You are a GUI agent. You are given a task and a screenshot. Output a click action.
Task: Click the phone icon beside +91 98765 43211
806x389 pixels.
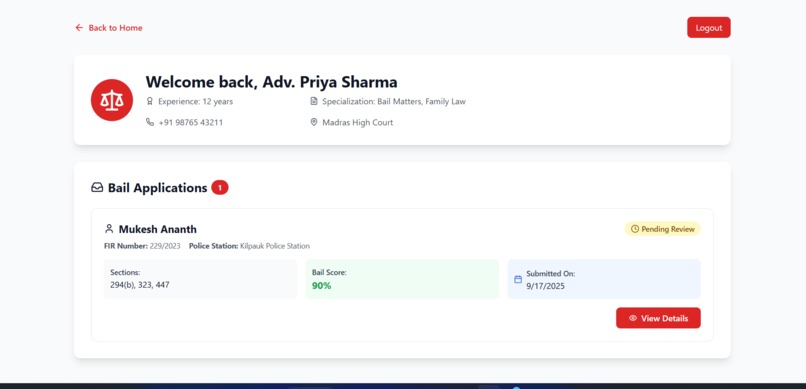pos(150,122)
